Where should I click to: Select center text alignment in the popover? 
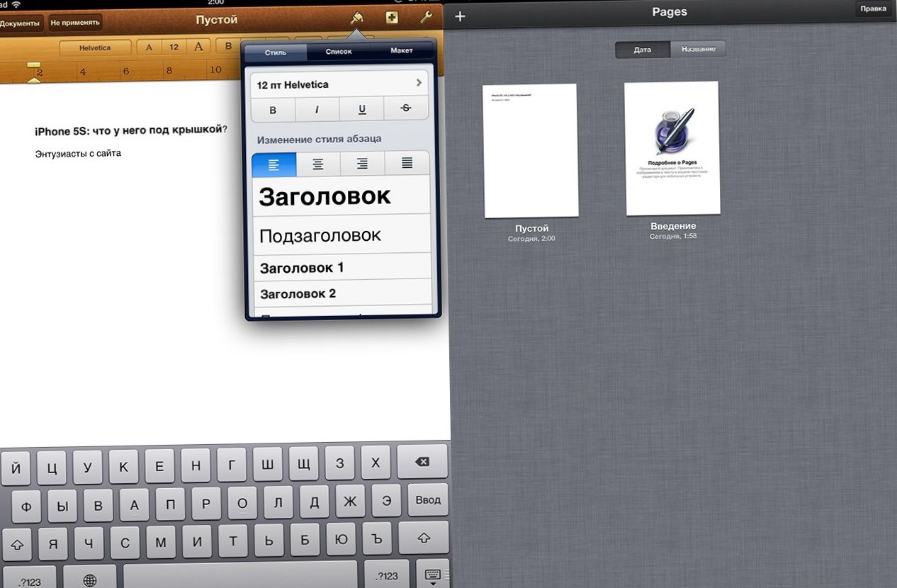pos(318,164)
